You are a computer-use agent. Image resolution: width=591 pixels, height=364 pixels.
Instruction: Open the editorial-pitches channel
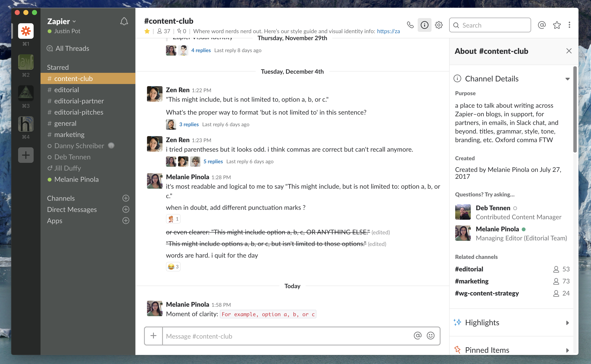pyautogui.click(x=78, y=112)
